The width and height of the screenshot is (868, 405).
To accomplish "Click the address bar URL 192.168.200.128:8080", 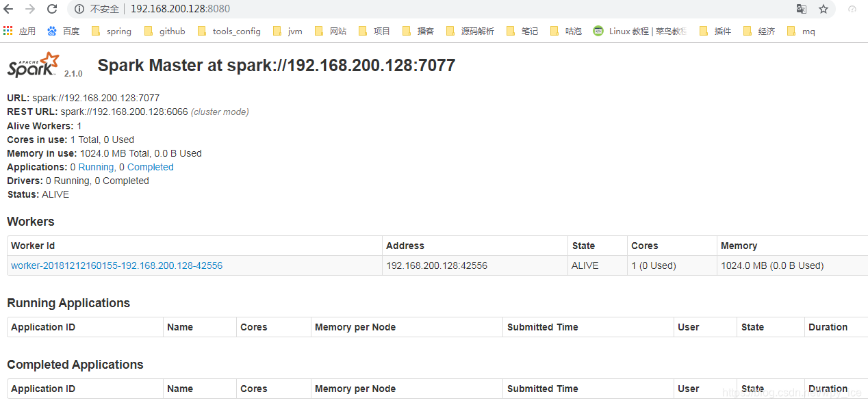I will click(180, 9).
